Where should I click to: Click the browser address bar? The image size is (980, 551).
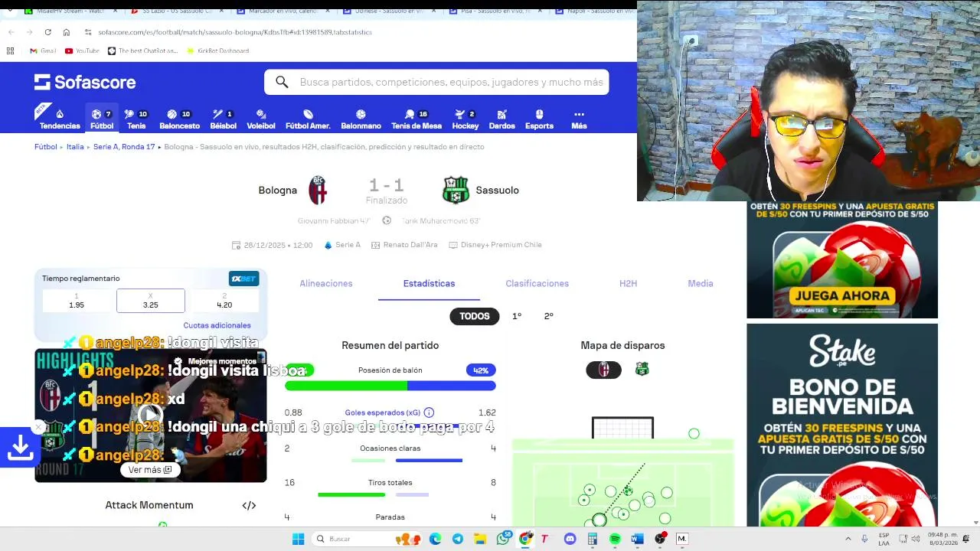[352, 32]
